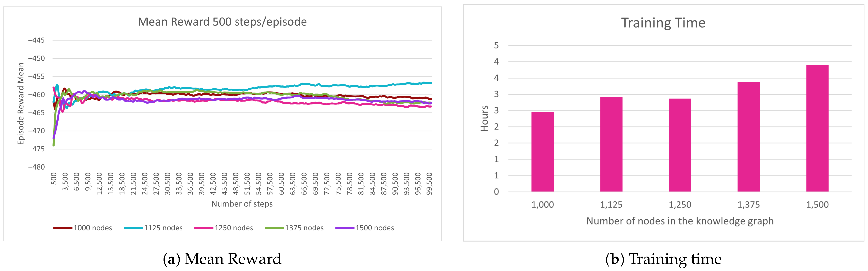The height and width of the screenshot is (271, 868).
Task: Click 'Number of nodes in the knowledge graph' label
Action: pos(680,221)
